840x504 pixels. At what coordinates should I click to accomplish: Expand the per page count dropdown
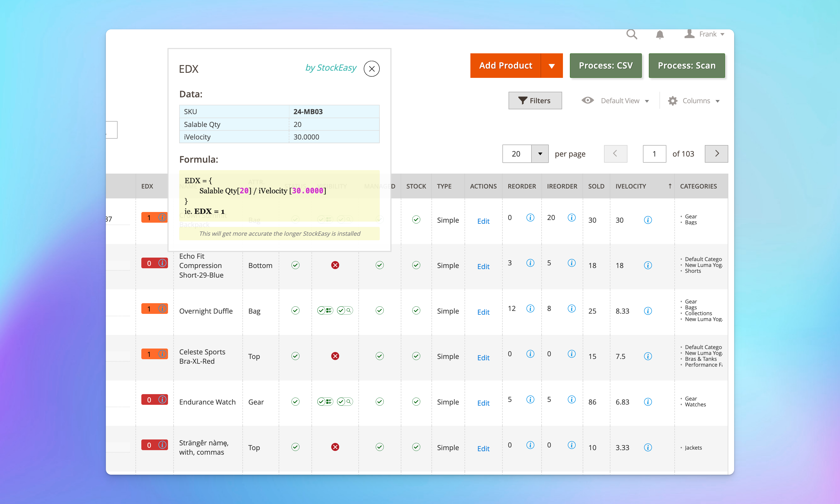tap(540, 154)
